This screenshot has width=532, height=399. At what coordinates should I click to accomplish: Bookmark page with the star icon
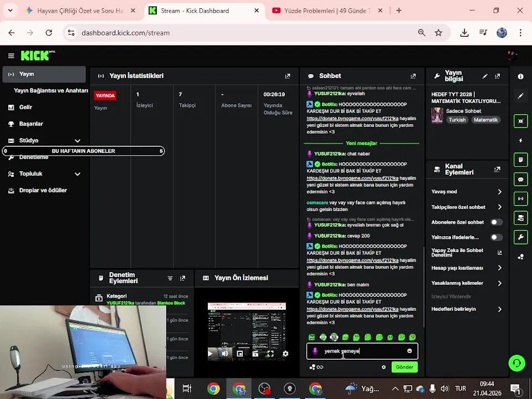pos(438,33)
